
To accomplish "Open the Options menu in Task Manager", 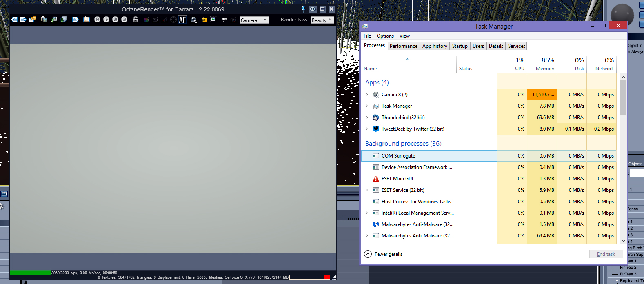I will click(x=385, y=36).
